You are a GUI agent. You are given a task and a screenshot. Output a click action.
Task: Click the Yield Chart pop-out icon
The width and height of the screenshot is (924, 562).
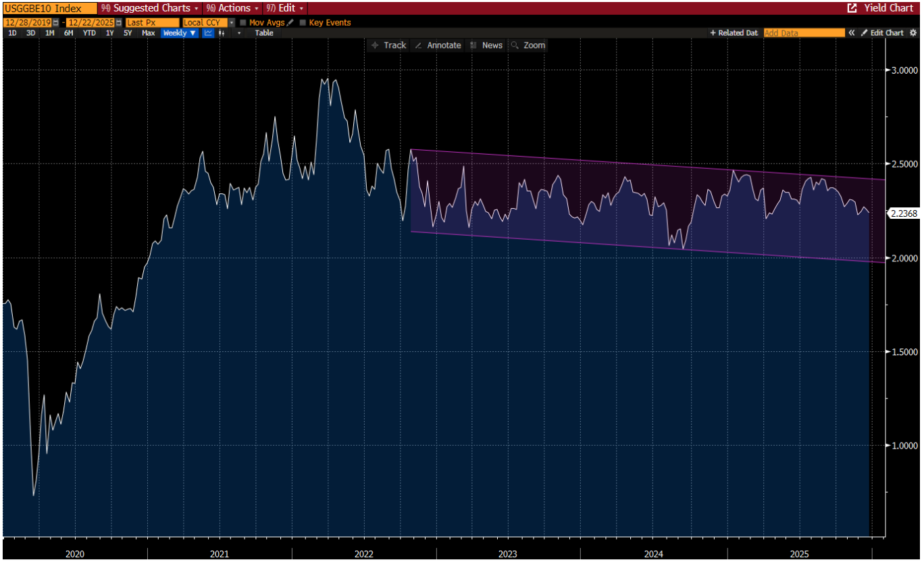pyautogui.click(x=852, y=8)
